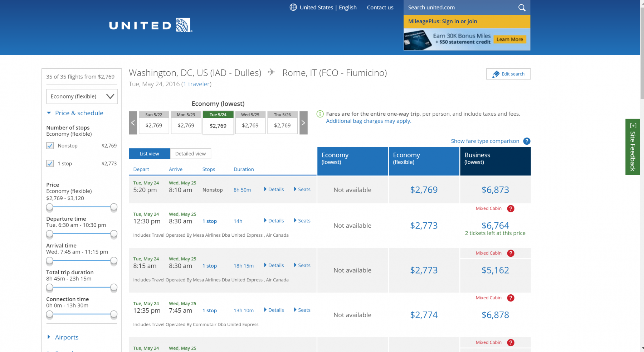The image size is (644, 352).
Task: Select the $6,873 Business fare
Action: 496,190
